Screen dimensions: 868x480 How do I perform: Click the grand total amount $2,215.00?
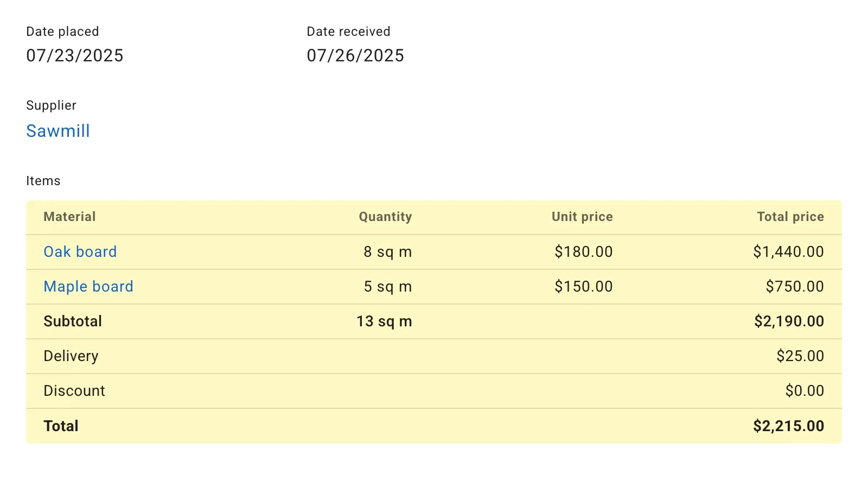788,426
